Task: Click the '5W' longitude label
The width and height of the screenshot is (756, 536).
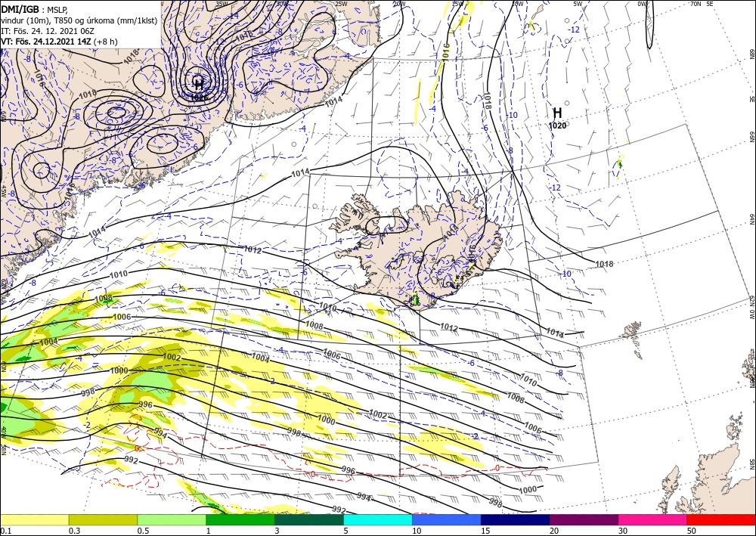Action: [578, 4]
